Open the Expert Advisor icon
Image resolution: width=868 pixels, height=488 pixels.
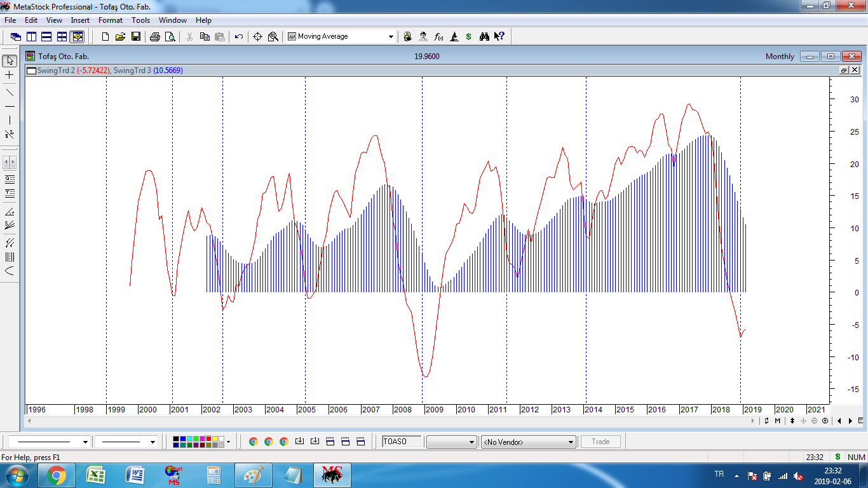(x=408, y=37)
